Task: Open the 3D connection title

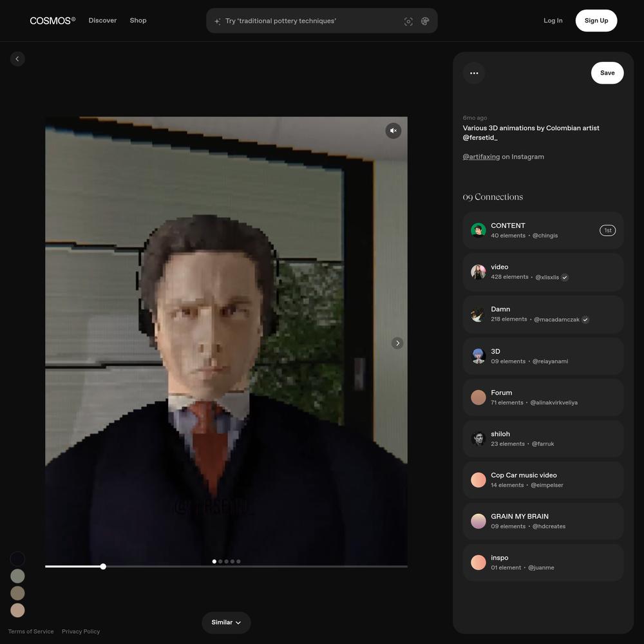Action: [x=495, y=351]
